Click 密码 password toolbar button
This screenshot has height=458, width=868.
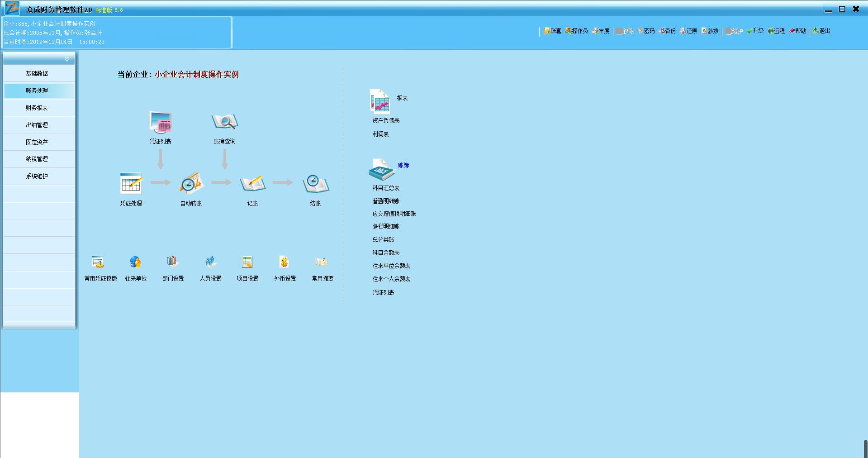[x=646, y=31]
